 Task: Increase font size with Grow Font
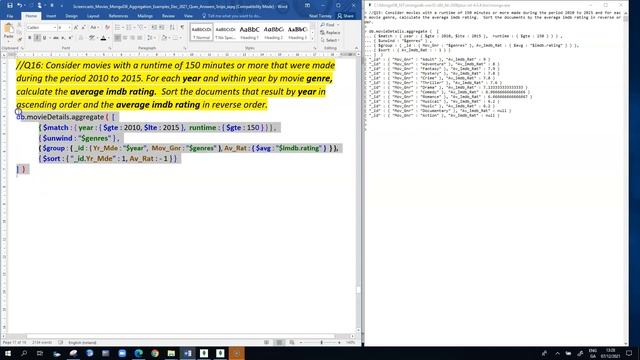coord(76,27)
